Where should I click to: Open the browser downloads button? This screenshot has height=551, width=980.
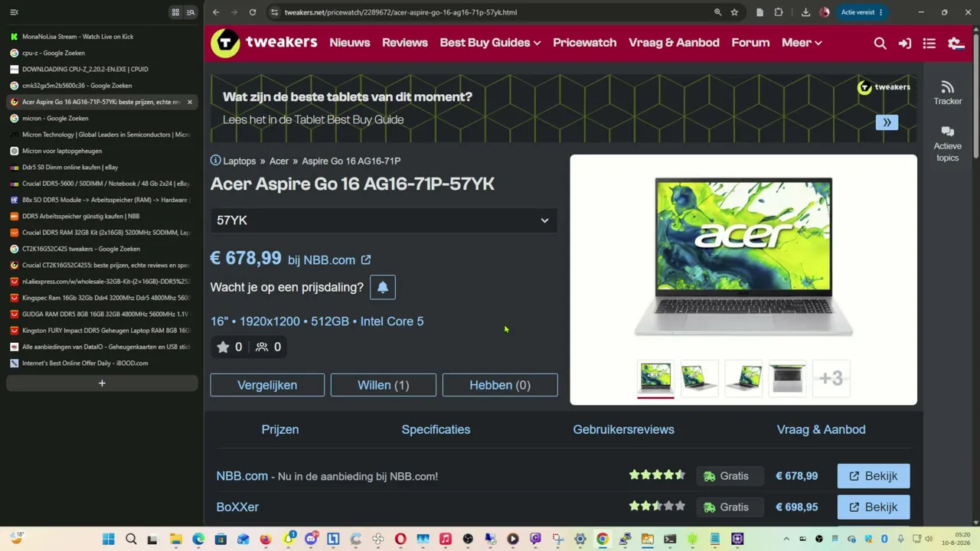805,12
